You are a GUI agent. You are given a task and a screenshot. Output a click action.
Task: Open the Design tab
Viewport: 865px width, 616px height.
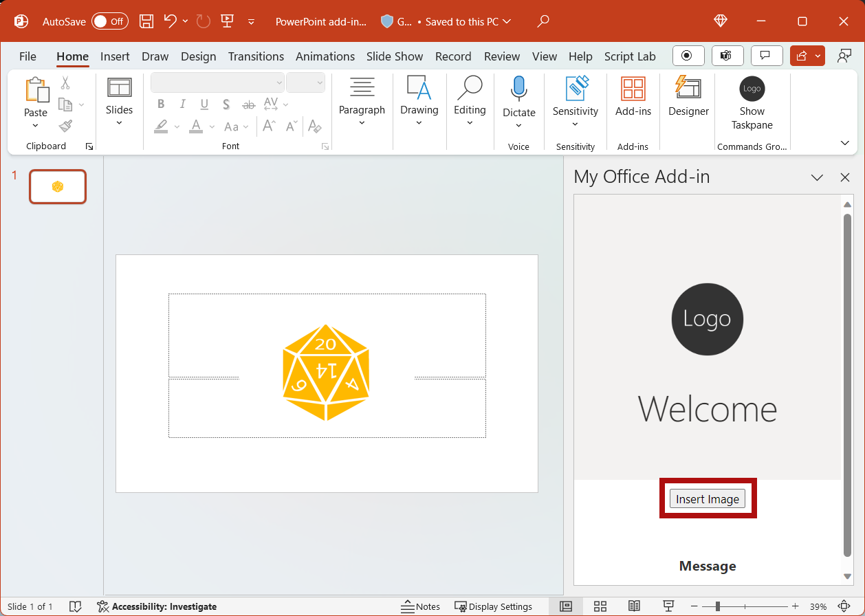[x=199, y=56]
